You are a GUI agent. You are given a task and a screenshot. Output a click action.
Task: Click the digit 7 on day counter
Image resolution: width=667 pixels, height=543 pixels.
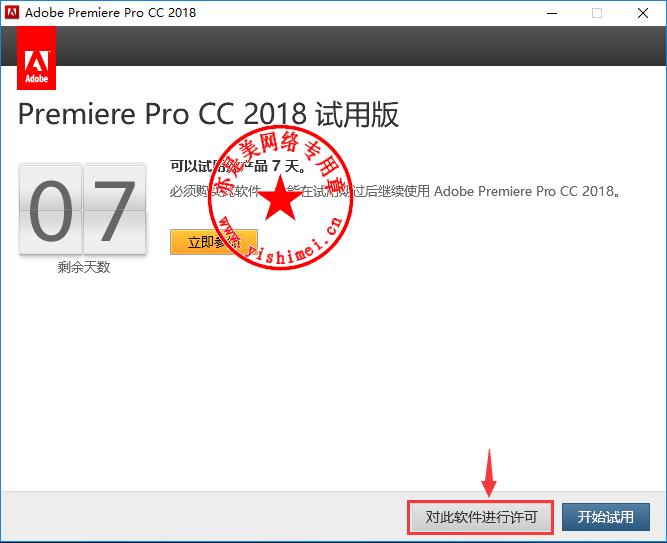click(114, 209)
